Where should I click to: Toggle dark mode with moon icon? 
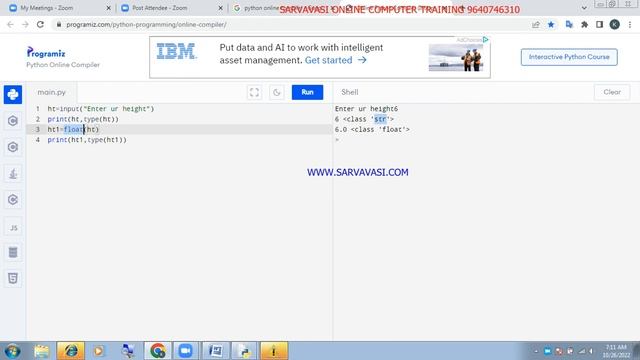pyautogui.click(x=277, y=92)
